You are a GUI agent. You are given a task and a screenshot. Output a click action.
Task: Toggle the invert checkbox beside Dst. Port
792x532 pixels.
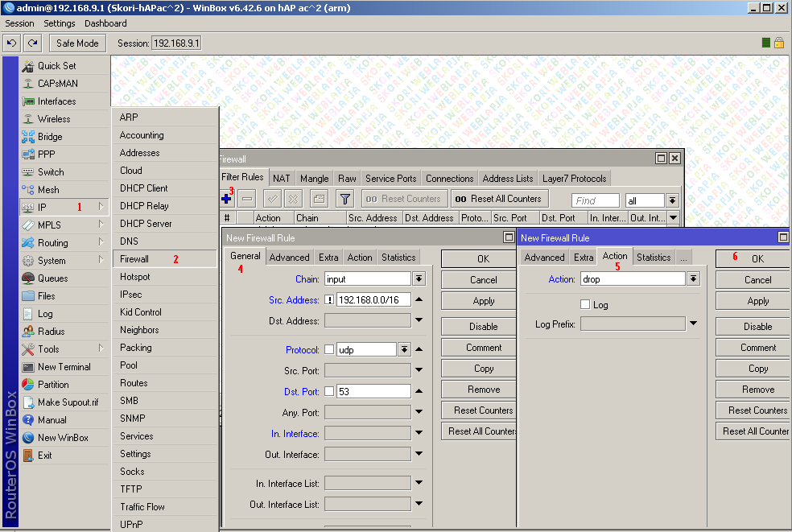pyautogui.click(x=329, y=392)
